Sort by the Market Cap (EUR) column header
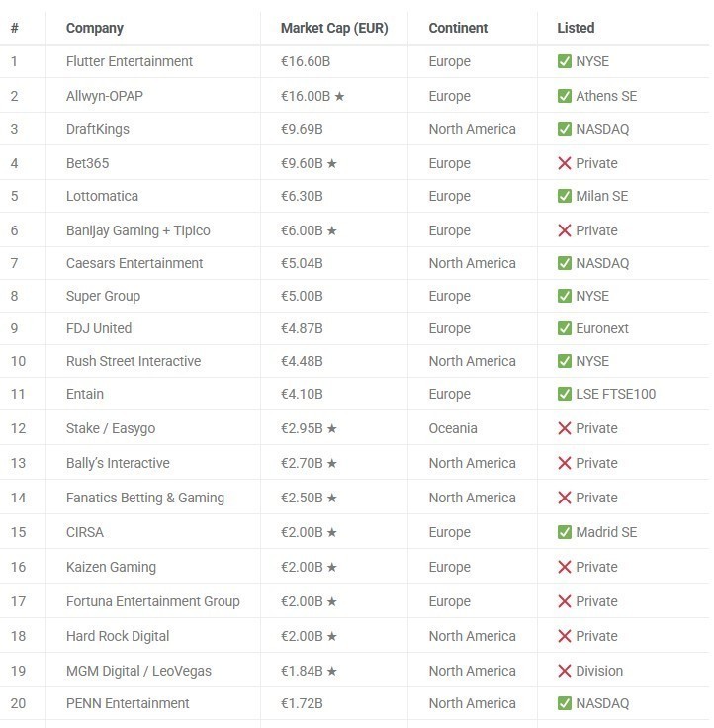 tap(334, 28)
